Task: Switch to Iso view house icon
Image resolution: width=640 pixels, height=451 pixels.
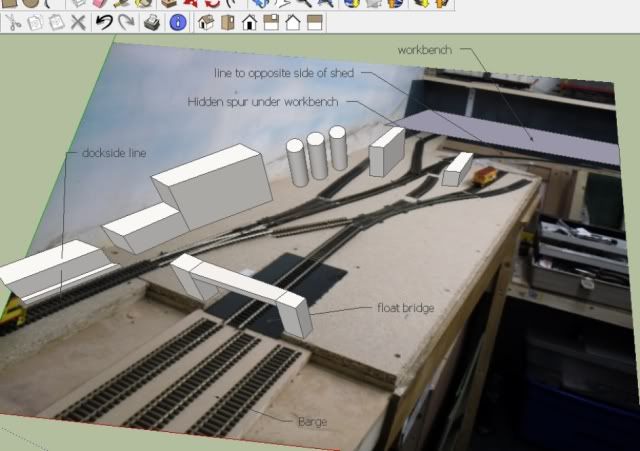Action: point(206,22)
